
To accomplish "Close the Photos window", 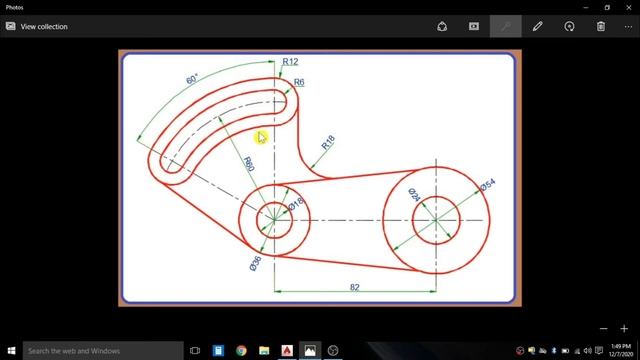I will coord(629,7).
